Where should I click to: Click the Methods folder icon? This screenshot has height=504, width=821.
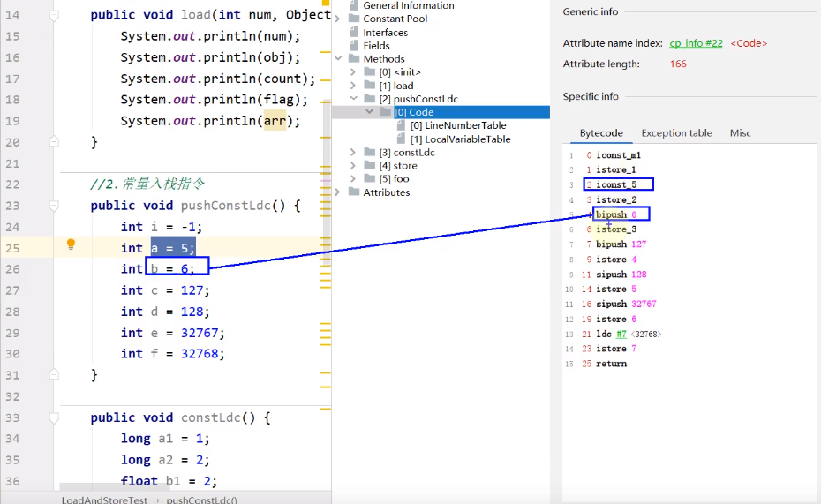click(354, 58)
